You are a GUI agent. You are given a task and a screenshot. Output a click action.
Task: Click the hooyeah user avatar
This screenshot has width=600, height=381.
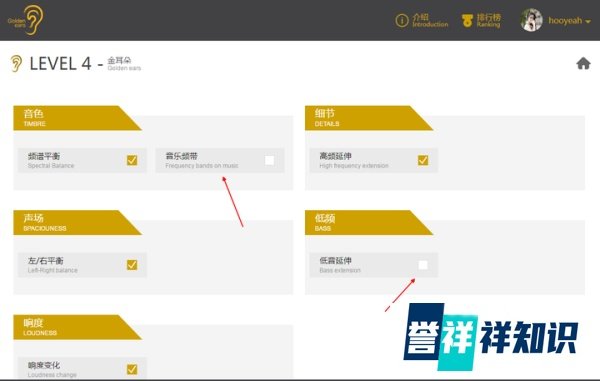pos(531,20)
